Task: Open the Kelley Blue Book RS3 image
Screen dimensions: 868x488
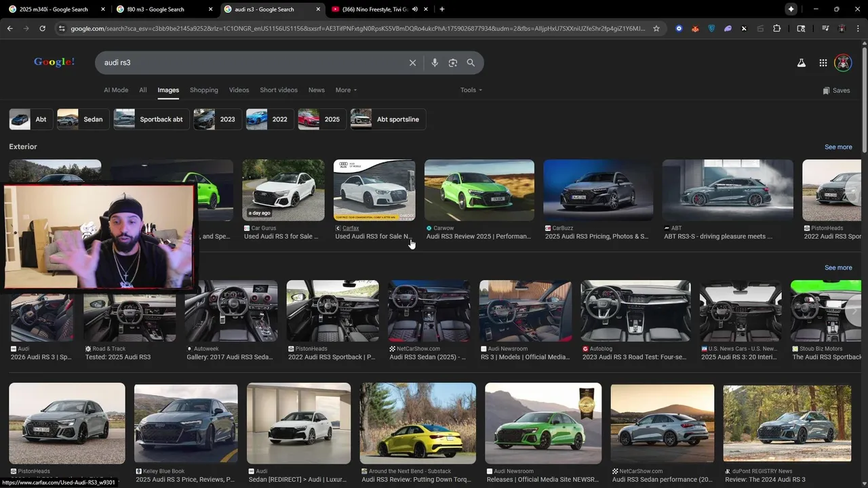Action: point(186,424)
